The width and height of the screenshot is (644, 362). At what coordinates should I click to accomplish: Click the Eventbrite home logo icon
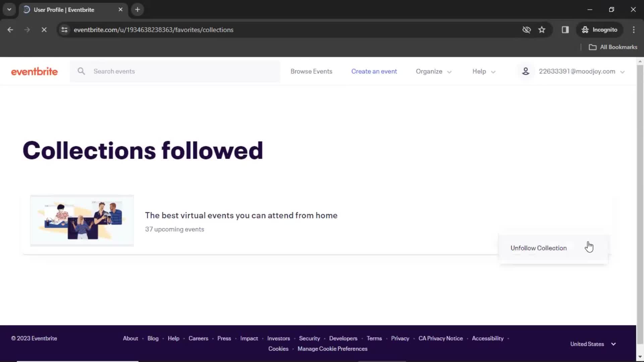(x=35, y=71)
